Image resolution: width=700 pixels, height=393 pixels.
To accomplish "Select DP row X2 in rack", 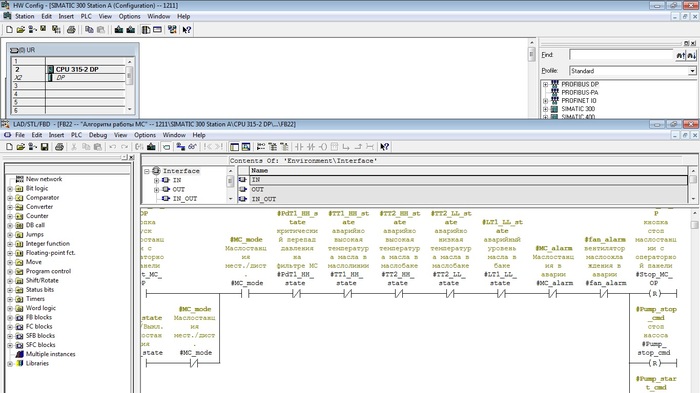I will pos(85,77).
